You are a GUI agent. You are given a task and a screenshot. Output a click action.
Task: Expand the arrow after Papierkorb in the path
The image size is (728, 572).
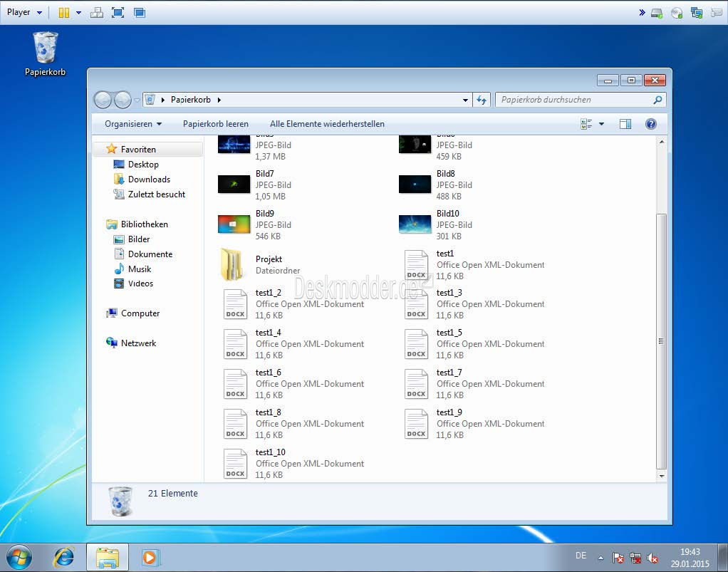[219, 100]
